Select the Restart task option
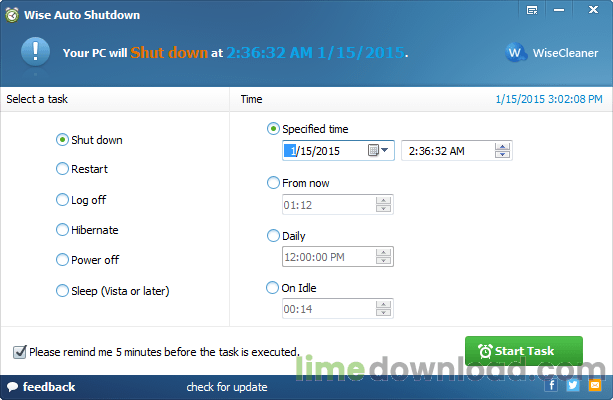 point(82,169)
